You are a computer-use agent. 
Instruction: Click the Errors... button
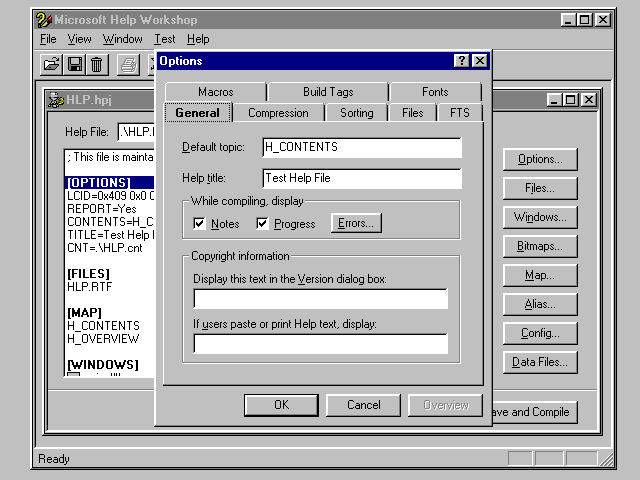coord(356,223)
